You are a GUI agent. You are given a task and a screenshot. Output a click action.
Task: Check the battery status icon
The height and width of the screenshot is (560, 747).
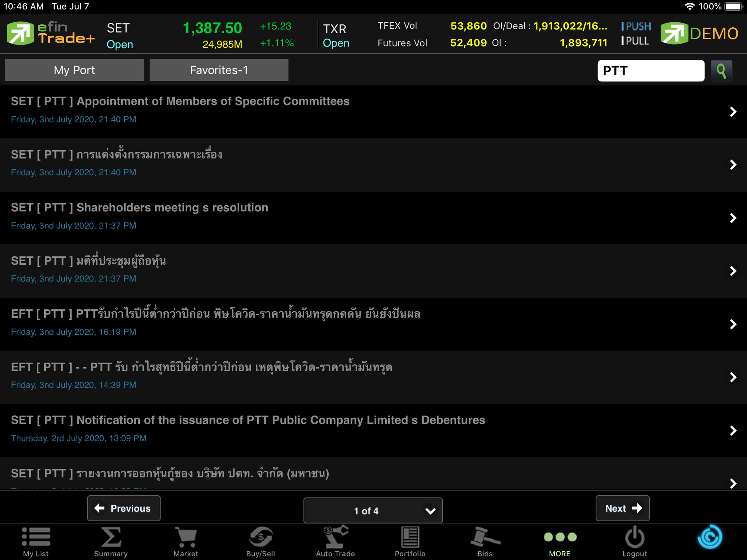pyautogui.click(x=734, y=6)
